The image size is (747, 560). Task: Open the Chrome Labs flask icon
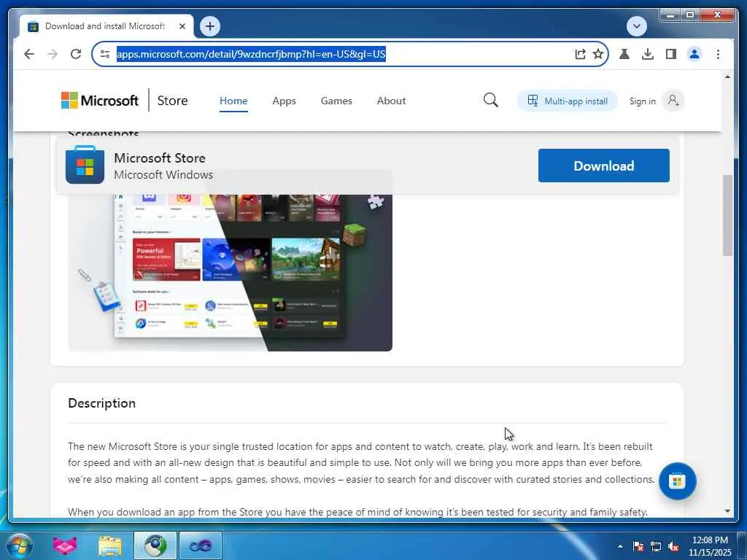click(x=624, y=54)
